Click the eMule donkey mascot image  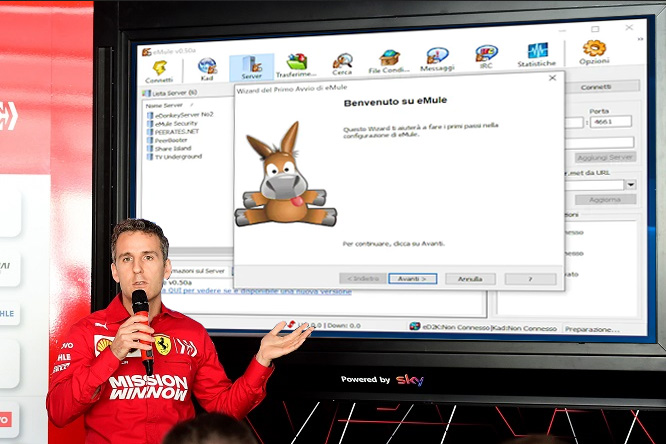(285, 175)
